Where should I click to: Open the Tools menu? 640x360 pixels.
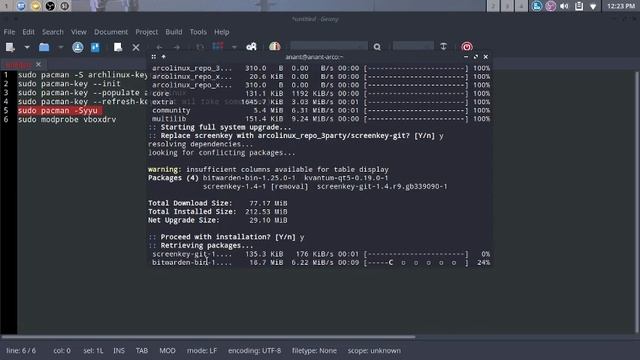tap(198, 32)
